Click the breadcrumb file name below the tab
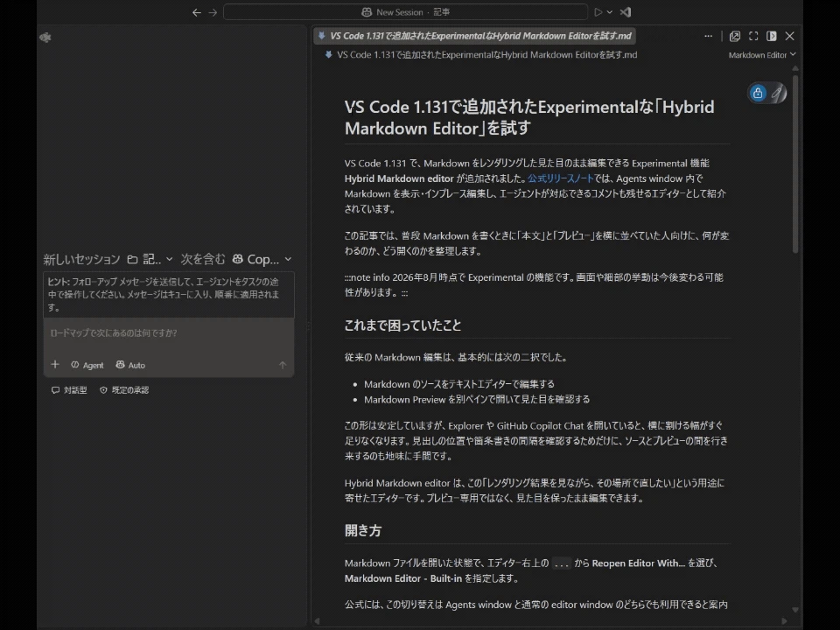The image size is (840, 630). (x=487, y=54)
